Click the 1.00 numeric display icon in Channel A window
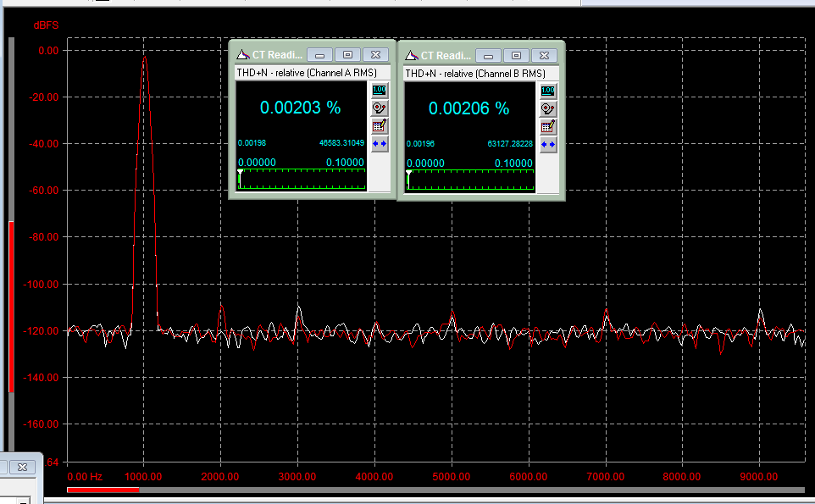The width and height of the screenshot is (815, 504). [380, 90]
